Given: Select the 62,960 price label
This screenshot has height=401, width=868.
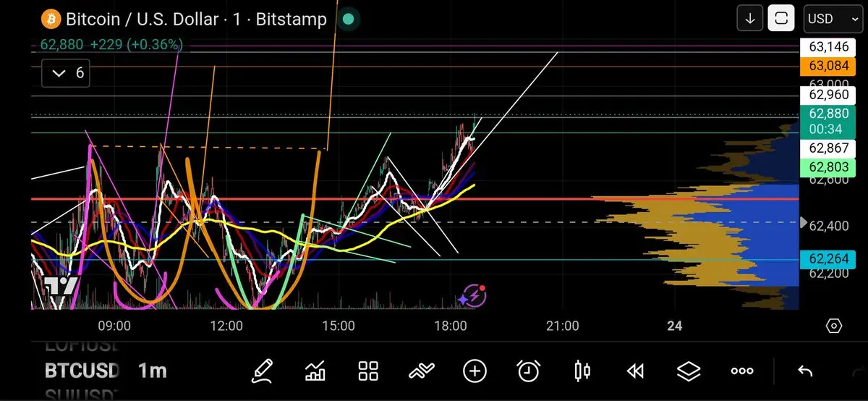Looking at the screenshot, I should point(828,95).
